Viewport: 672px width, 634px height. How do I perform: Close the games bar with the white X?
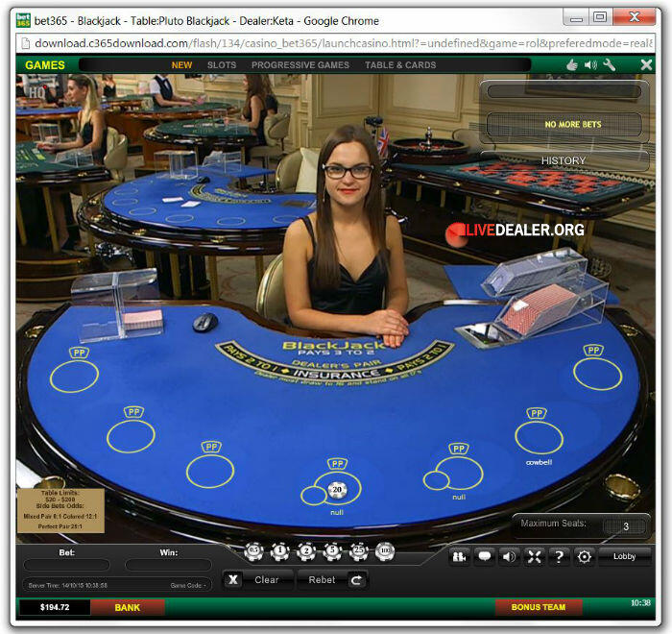(x=646, y=64)
